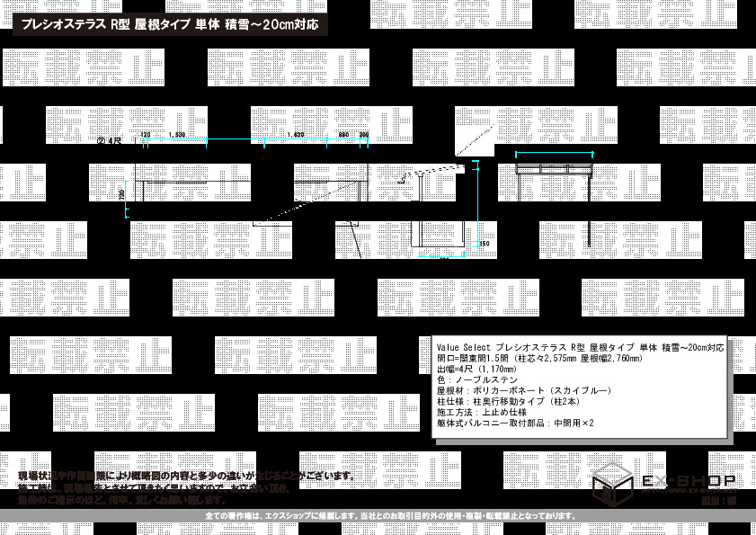Click the '② 4尺' drawing label

tap(109, 141)
